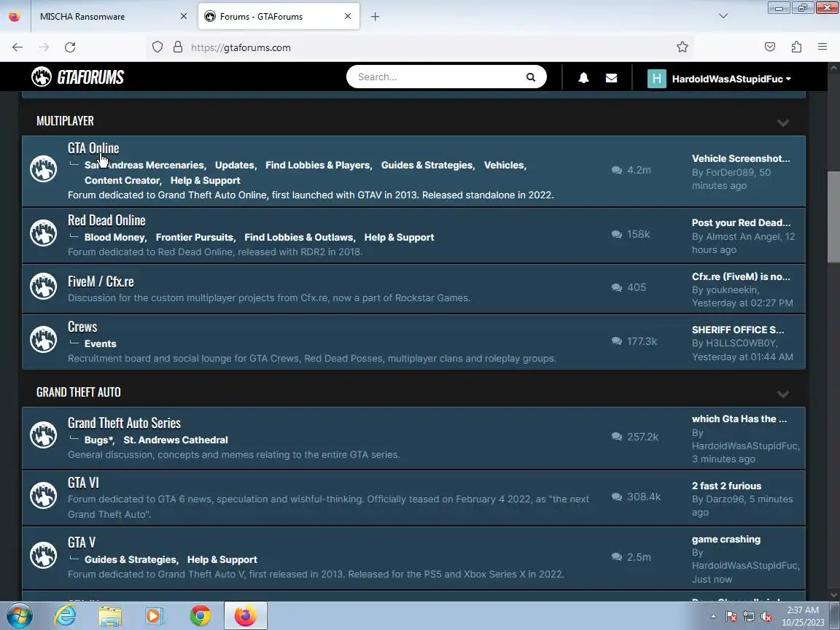Open Windows Explorer folder on taskbar
The width and height of the screenshot is (840, 630).
click(x=110, y=616)
